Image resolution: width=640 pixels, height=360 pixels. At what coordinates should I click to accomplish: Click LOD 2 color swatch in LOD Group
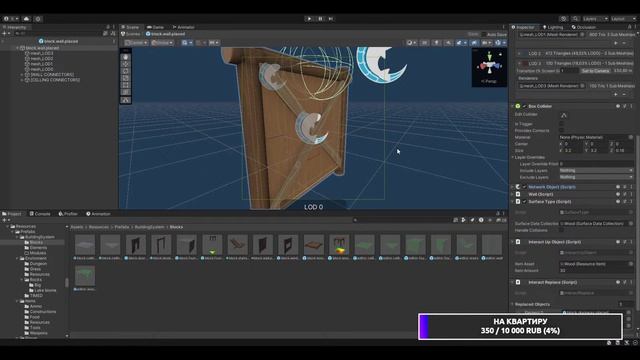[x=524, y=53]
